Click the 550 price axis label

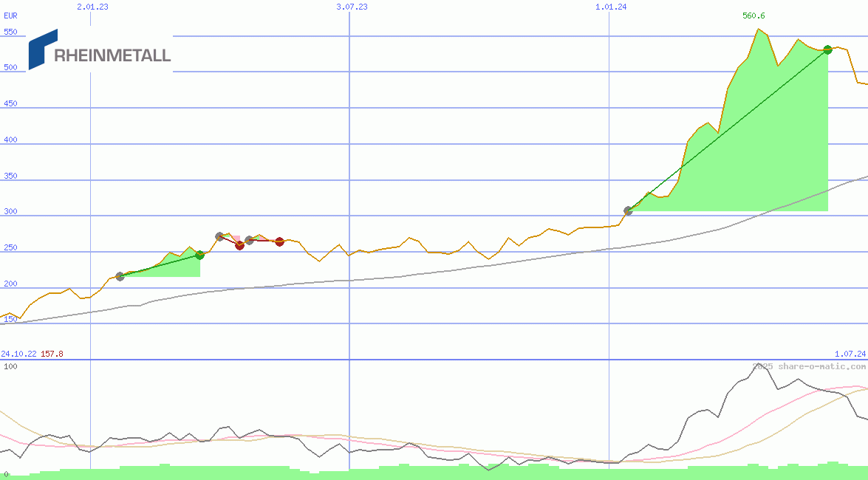tap(10, 32)
